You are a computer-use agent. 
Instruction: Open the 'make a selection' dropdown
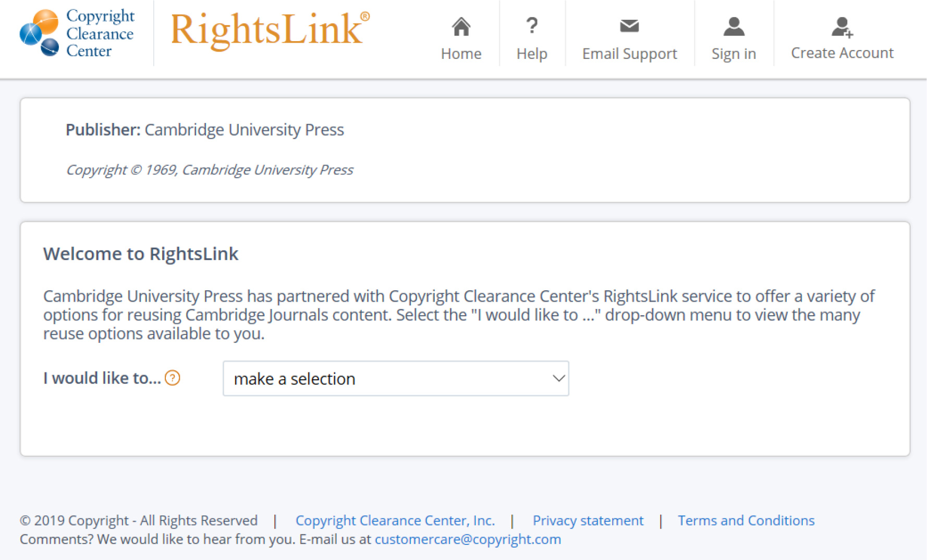pos(396,379)
